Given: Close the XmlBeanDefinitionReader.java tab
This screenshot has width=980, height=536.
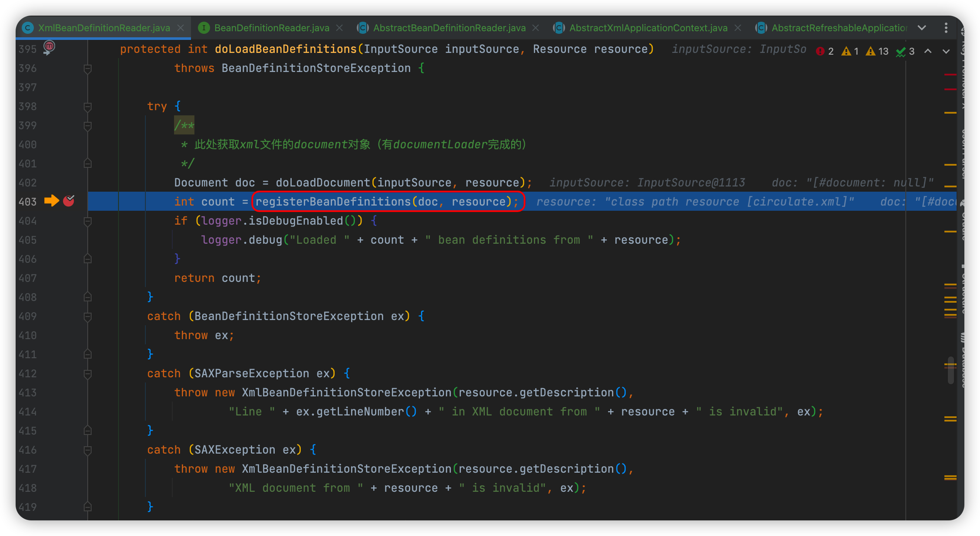Looking at the screenshot, I should tap(181, 28).
